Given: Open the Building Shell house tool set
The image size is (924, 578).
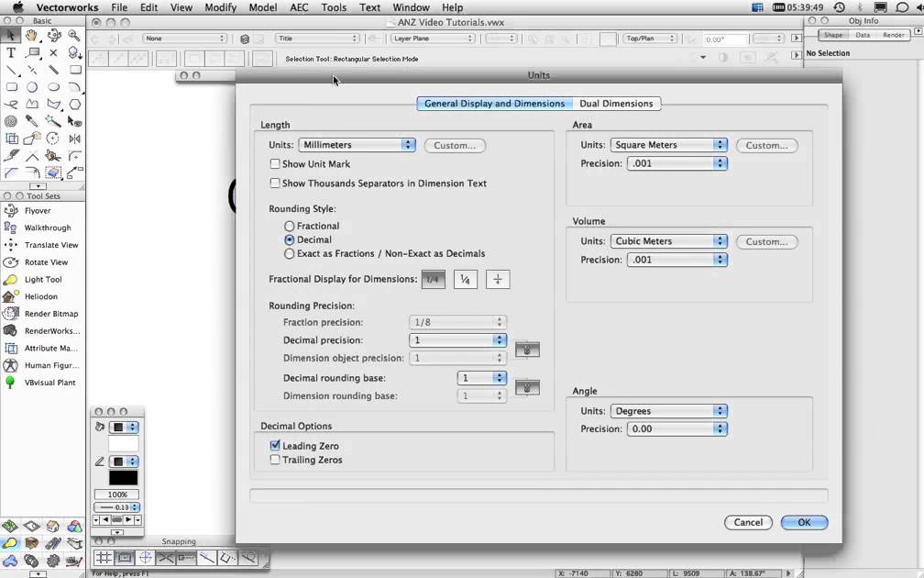Looking at the screenshot, I should coord(53,526).
